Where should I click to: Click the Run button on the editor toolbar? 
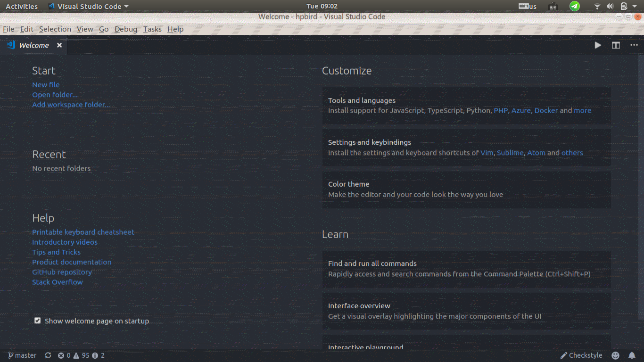[597, 45]
